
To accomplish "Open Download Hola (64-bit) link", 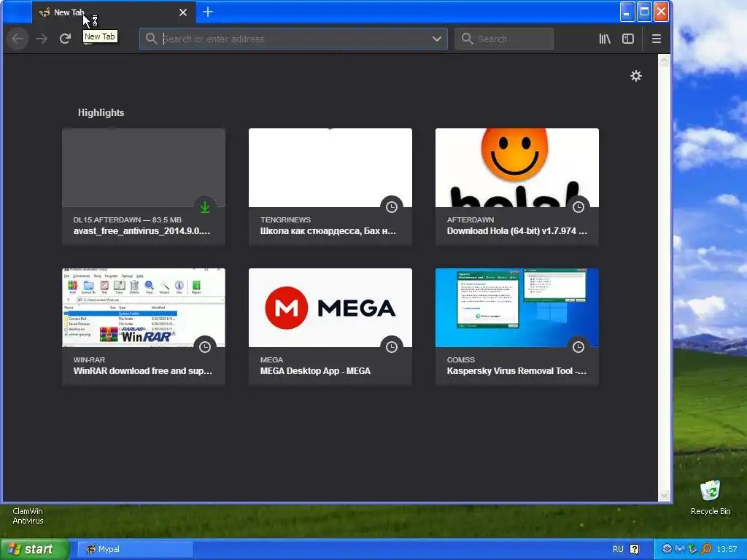I will coord(517,231).
